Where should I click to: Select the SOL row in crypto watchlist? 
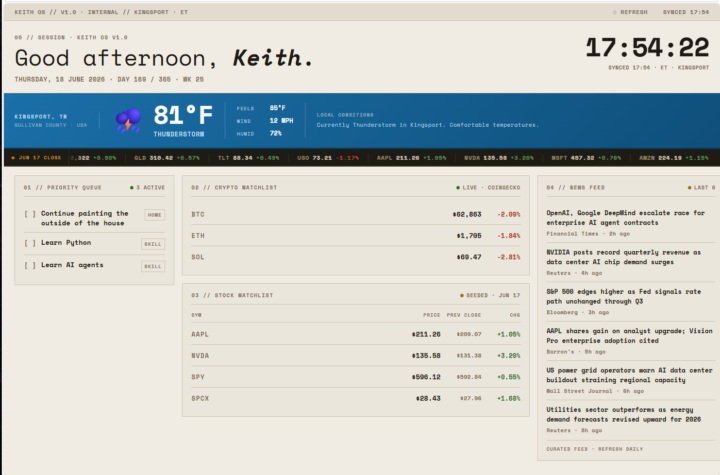click(356, 257)
